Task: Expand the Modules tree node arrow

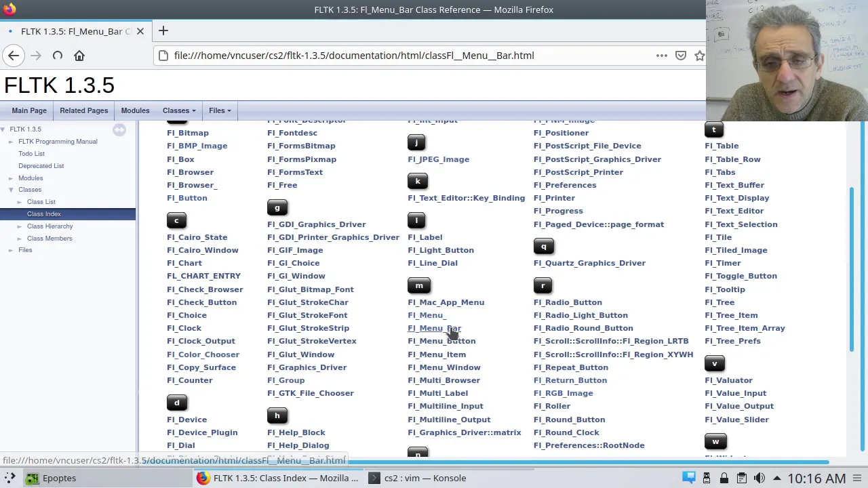Action: [x=11, y=178]
